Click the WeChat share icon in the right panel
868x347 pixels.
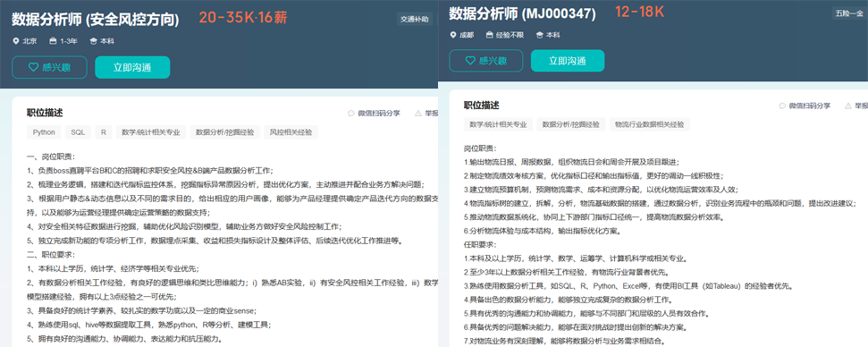pyautogui.click(x=782, y=106)
